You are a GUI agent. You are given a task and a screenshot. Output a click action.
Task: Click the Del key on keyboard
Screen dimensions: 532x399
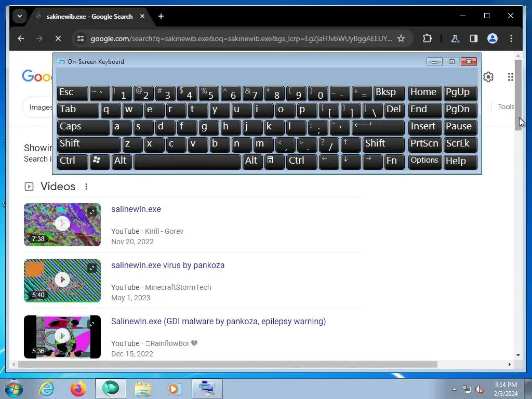[394, 110]
